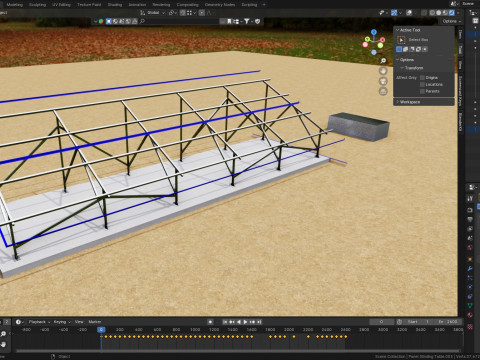Switch to the Sculpting workspace tab

(37, 5)
